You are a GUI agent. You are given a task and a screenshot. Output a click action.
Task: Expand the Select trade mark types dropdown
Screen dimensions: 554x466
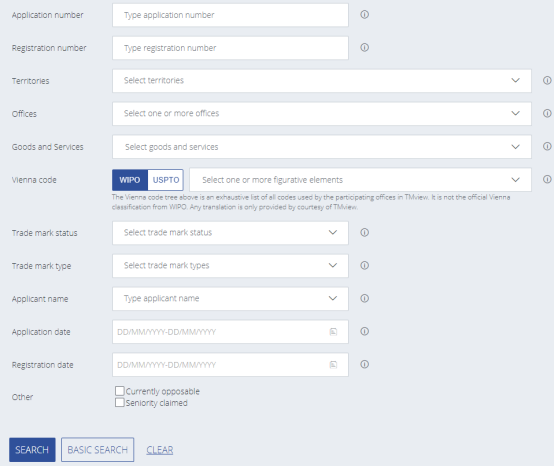[230, 266]
